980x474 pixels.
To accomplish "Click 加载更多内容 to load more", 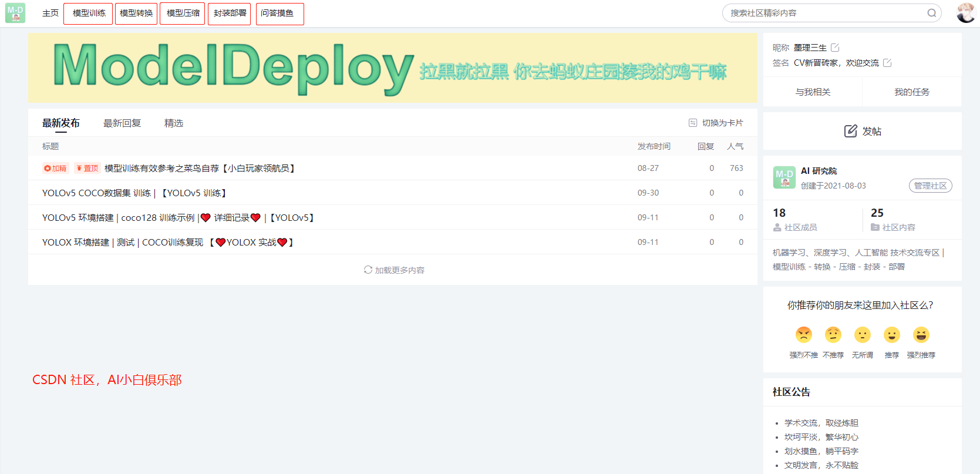I will pos(399,270).
